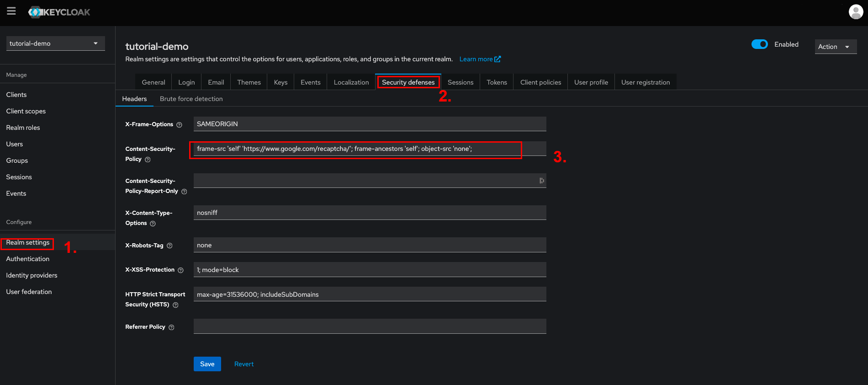Screen dimensions: 868x385
Task: Click the X-Frame-Options SAMEORIGIN field
Action: click(x=370, y=124)
